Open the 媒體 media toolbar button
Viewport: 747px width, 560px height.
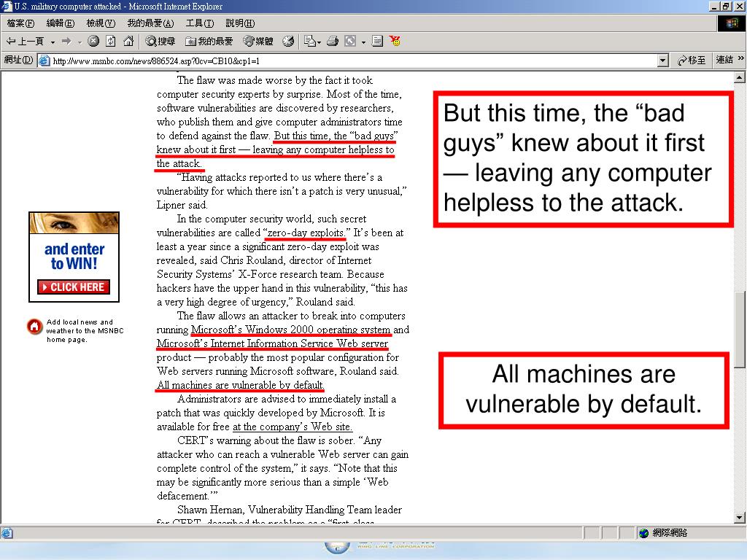pos(258,42)
